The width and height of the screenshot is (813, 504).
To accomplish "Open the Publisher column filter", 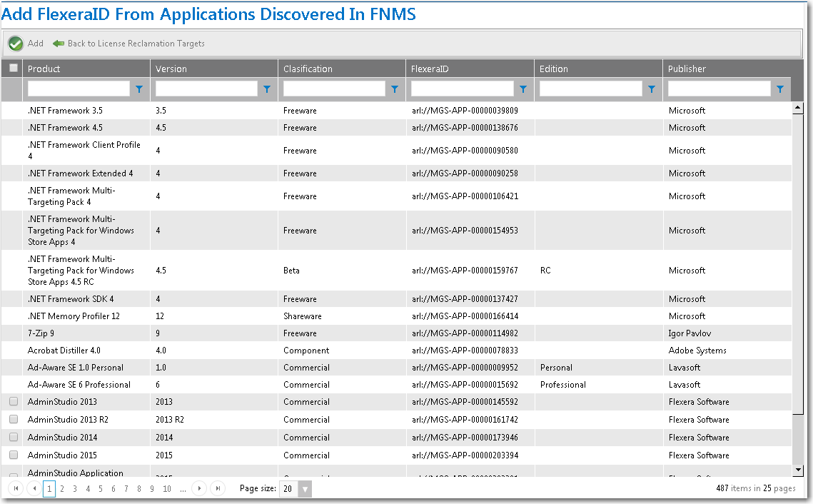I will (x=779, y=89).
